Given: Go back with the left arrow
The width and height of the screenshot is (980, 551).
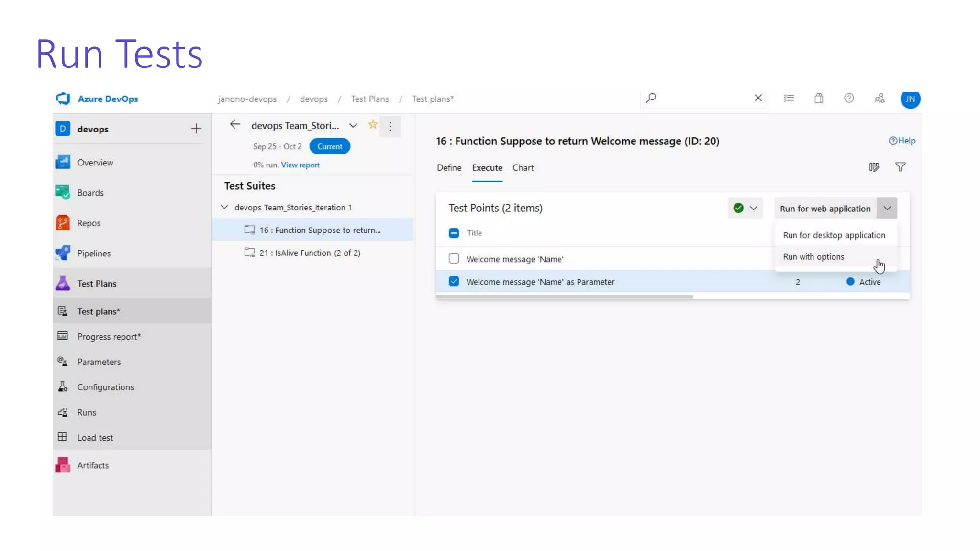Looking at the screenshot, I should (234, 125).
